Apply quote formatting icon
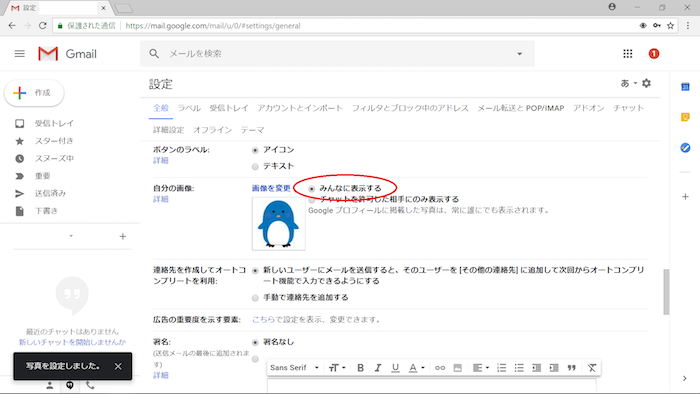The width and height of the screenshot is (700, 394). coord(571,368)
